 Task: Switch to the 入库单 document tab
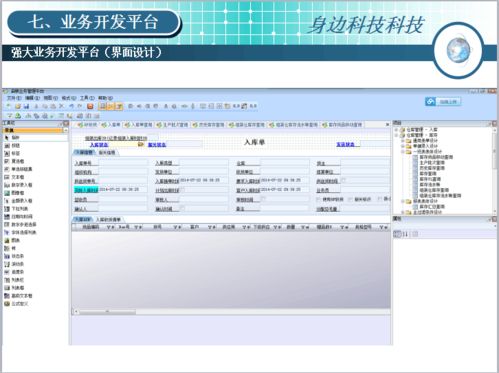point(111,125)
